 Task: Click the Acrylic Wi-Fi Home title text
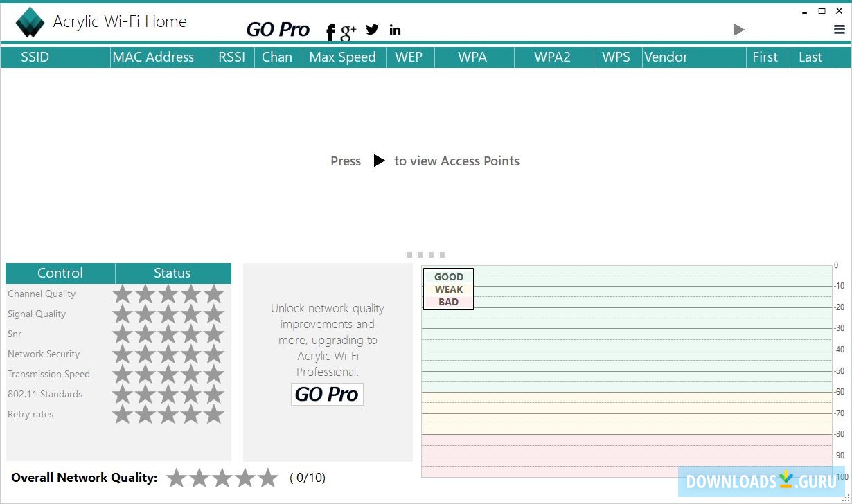click(120, 21)
